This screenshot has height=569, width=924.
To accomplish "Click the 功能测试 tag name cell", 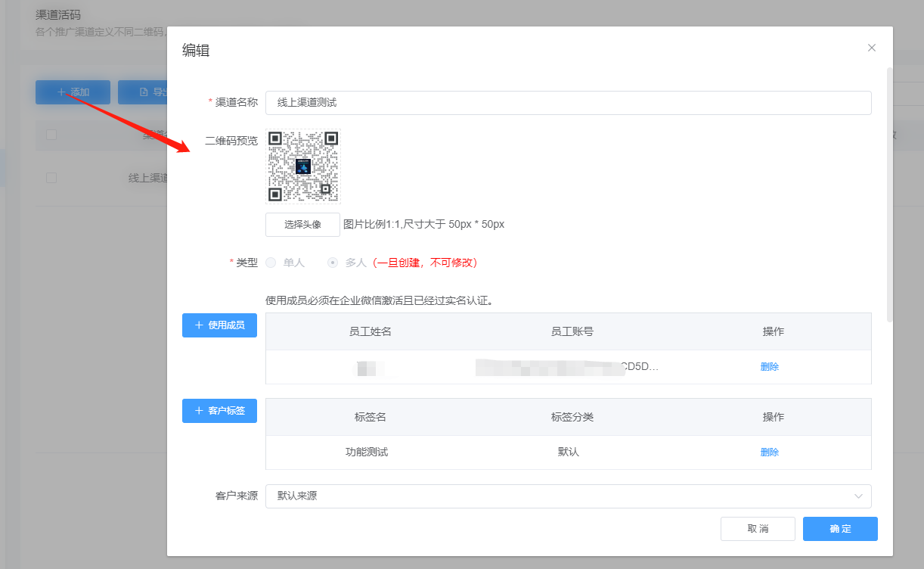I will tap(367, 452).
